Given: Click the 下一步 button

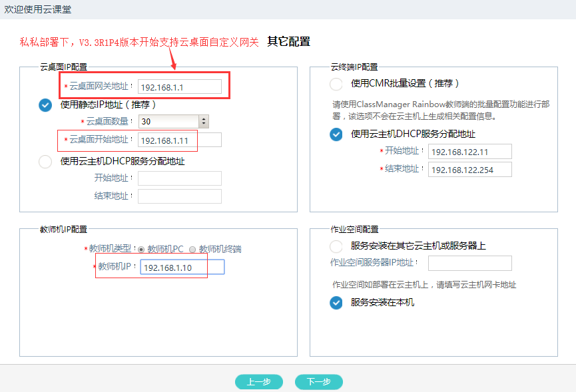Looking at the screenshot, I should pos(318,382).
